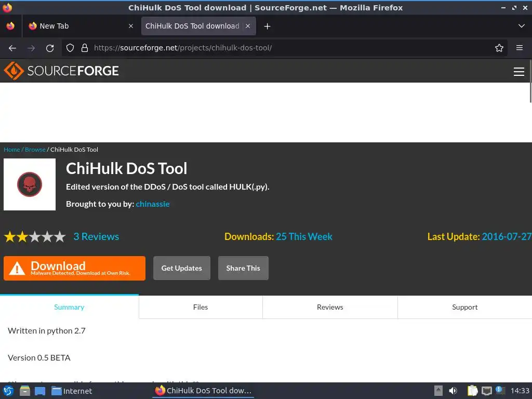Screen dimensions: 532x399
Task: Open a new tab with plus
Action: coord(267,26)
